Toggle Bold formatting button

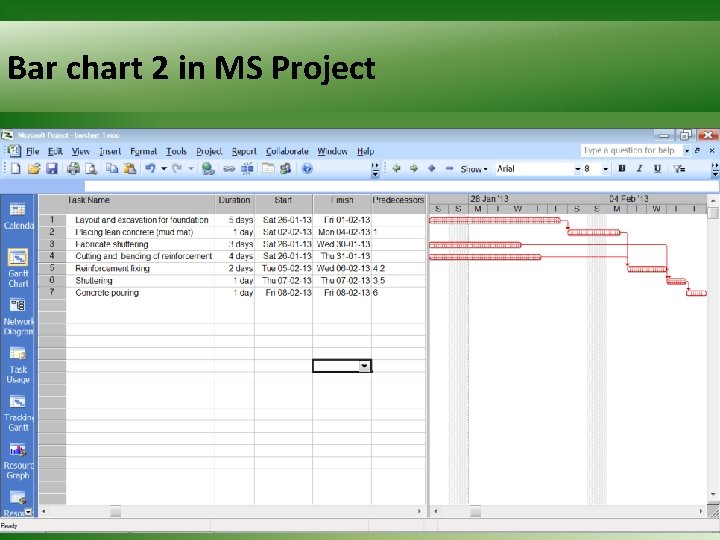tap(622, 169)
